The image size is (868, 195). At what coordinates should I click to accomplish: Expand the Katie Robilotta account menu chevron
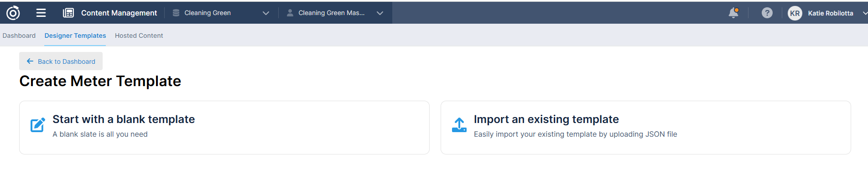(864, 13)
